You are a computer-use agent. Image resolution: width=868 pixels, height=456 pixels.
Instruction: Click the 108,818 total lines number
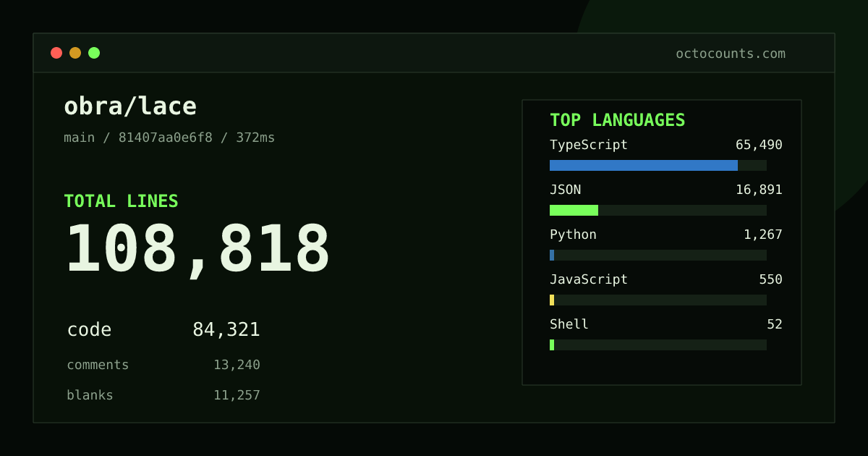(197, 250)
